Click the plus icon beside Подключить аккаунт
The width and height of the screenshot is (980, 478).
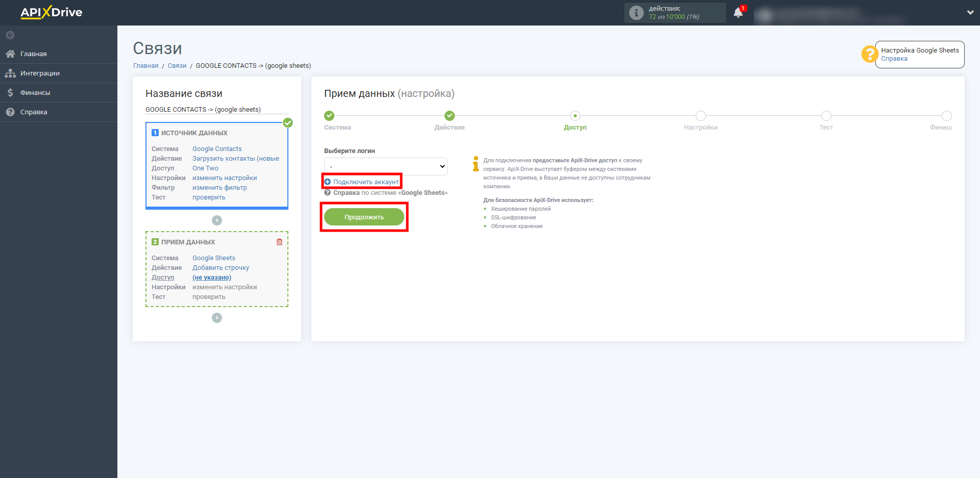point(328,182)
